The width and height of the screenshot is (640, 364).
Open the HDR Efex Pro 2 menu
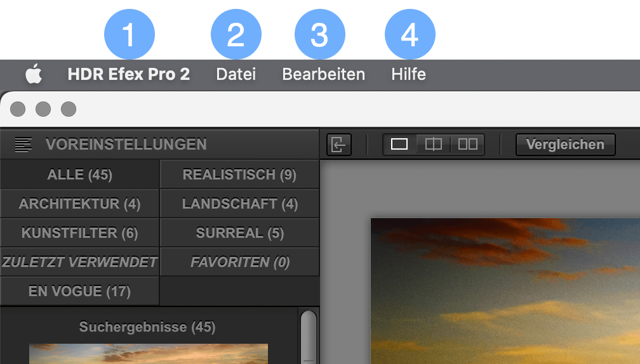(128, 74)
